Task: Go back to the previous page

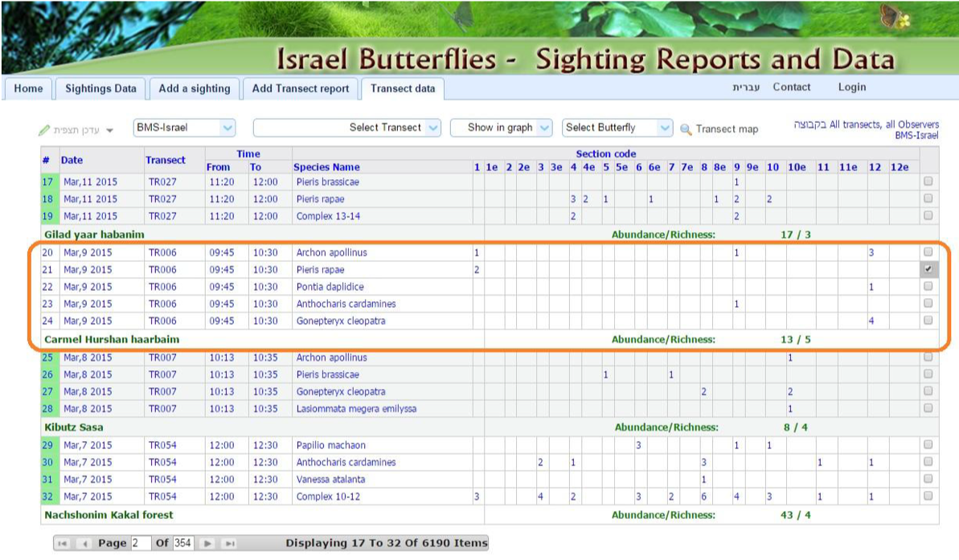Action: pyautogui.click(x=83, y=542)
